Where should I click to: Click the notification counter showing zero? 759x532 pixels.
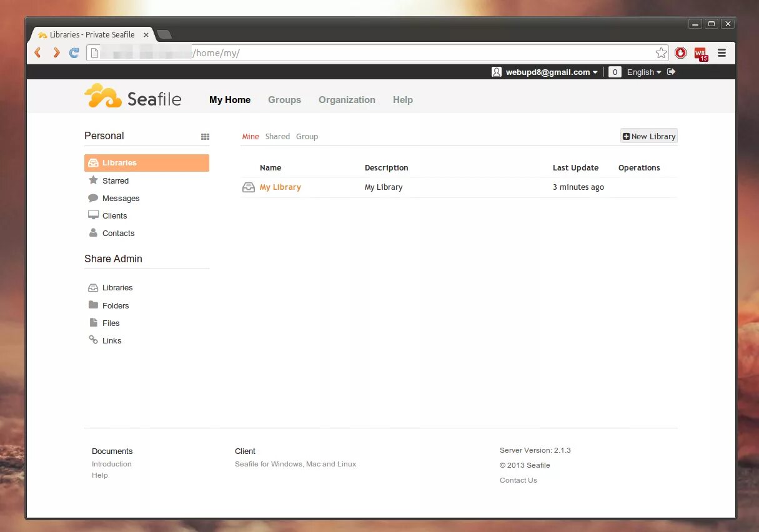tap(615, 72)
